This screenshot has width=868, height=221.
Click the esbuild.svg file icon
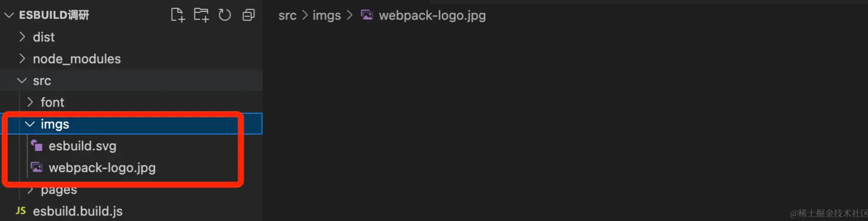point(37,146)
